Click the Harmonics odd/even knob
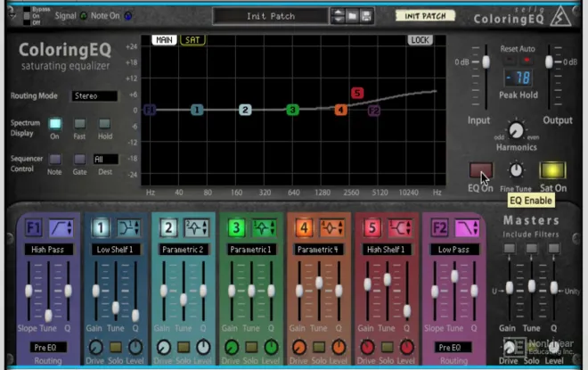 point(516,130)
